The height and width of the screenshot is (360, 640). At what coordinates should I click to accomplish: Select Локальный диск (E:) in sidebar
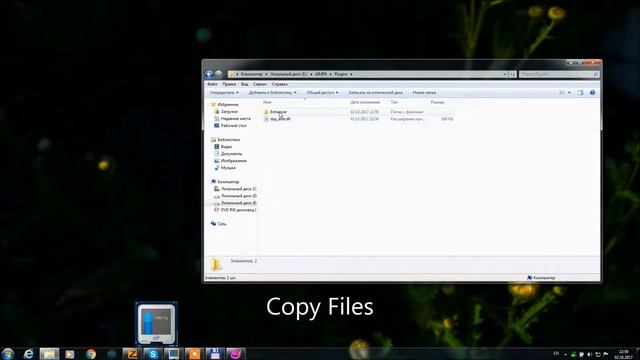[x=238, y=203]
